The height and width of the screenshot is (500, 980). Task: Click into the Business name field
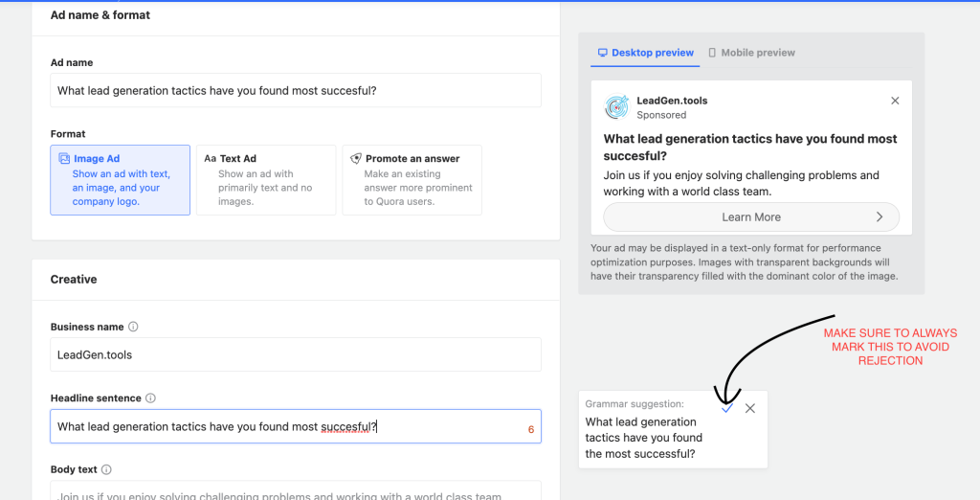point(296,354)
